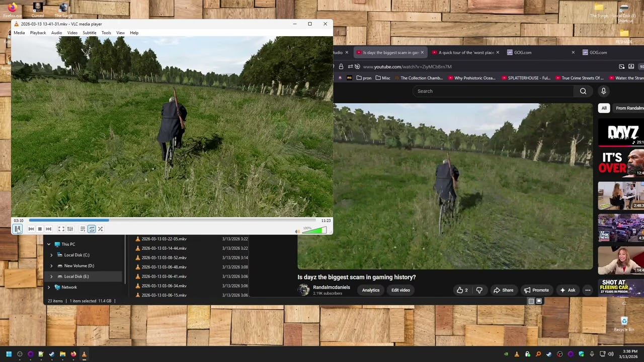Open 'Misc' bookmarks folder

[x=383, y=78]
